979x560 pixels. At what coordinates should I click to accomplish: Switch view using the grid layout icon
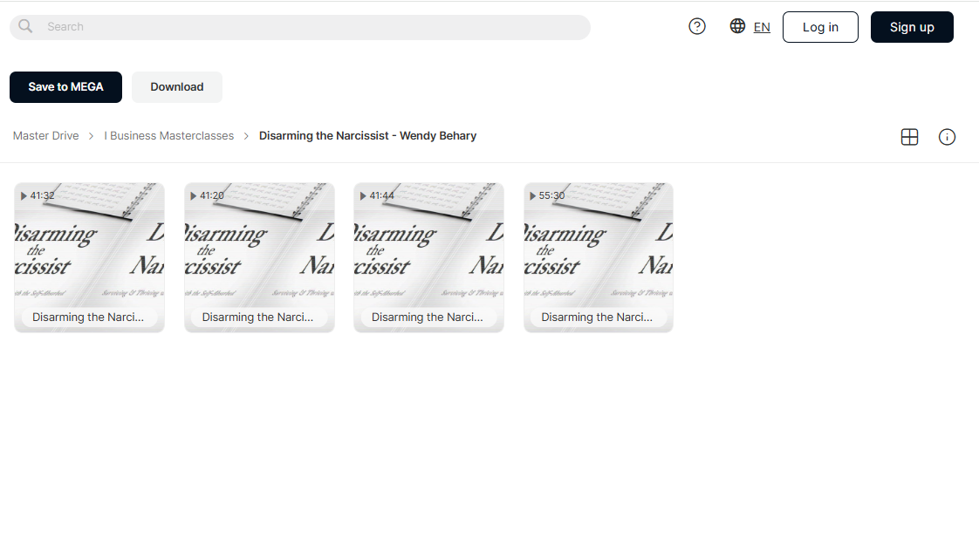click(x=910, y=137)
